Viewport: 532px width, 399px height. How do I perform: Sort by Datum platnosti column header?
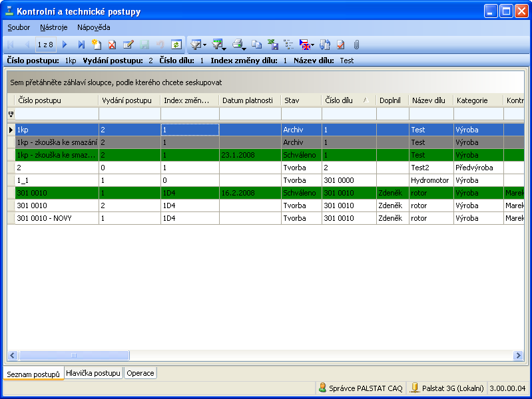click(x=250, y=100)
